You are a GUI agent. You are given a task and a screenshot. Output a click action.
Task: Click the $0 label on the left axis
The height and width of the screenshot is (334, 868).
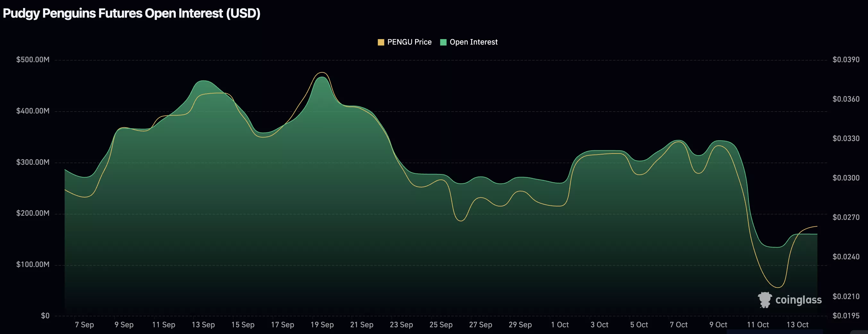point(45,316)
